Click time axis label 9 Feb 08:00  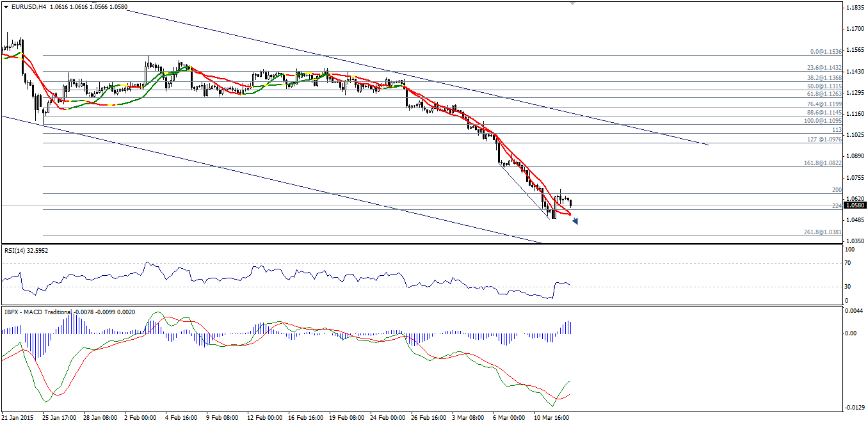pos(223,417)
